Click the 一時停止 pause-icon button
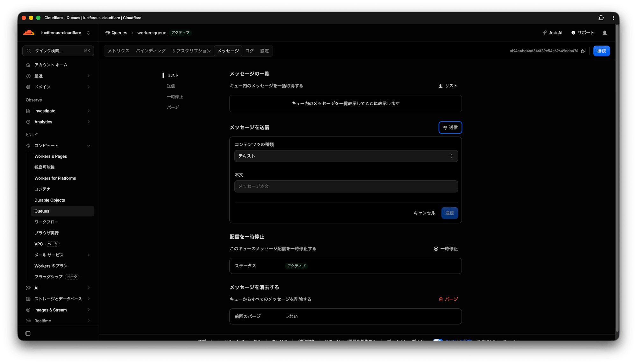The width and height of the screenshot is (637, 364). click(446, 249)
